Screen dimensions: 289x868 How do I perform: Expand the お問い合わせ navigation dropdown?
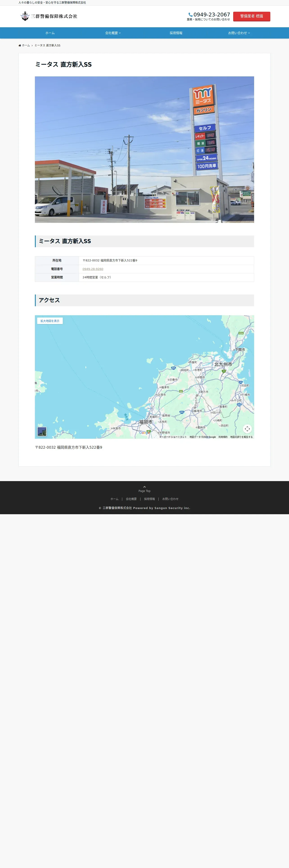click(239, 33)
